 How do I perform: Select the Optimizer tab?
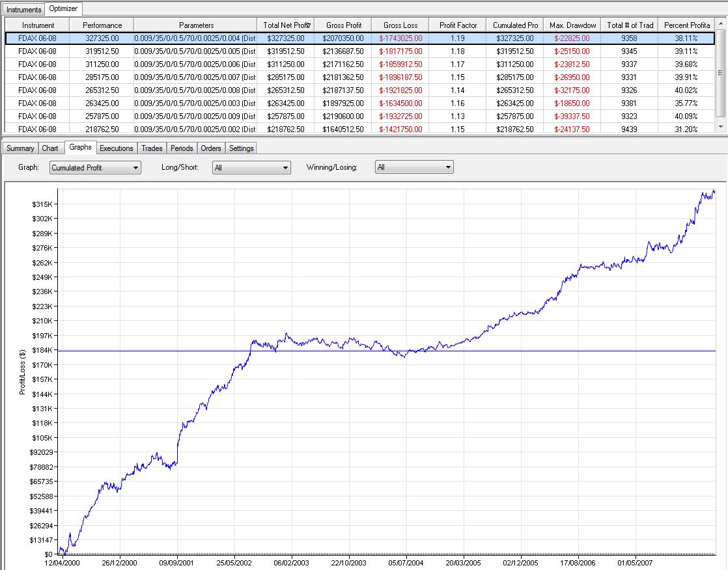pyautogui.click(x=63, y=8)
